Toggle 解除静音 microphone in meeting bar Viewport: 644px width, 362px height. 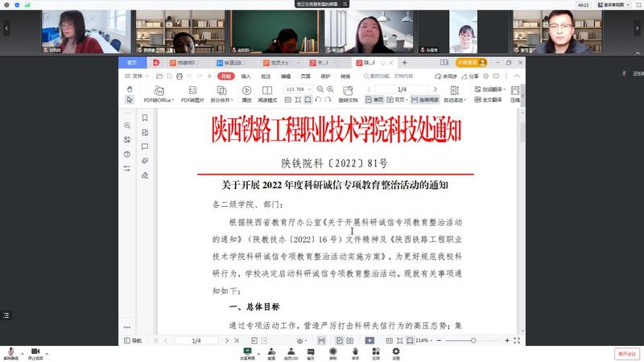(10, 352)
